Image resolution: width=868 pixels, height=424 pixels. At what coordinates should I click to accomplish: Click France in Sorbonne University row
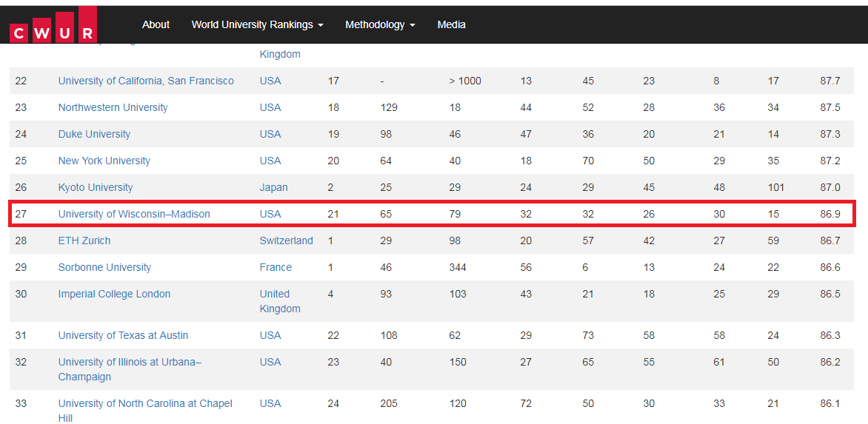[276, 267]
